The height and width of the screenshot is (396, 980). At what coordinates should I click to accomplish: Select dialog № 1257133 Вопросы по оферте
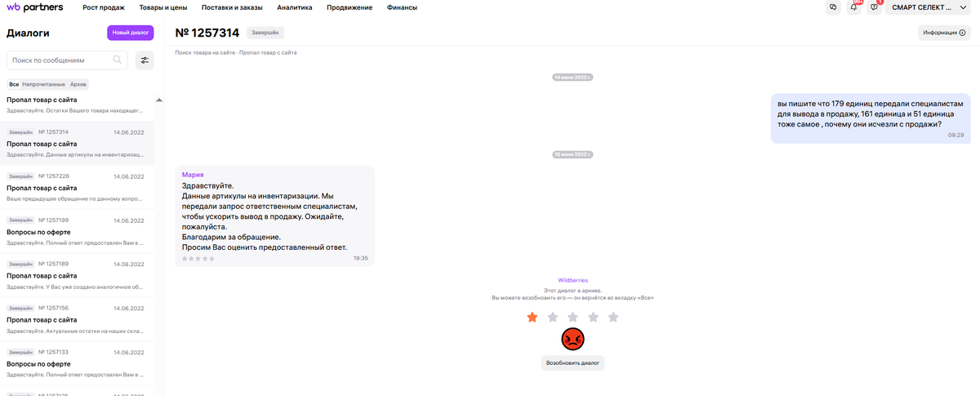(x=77, y=363)
